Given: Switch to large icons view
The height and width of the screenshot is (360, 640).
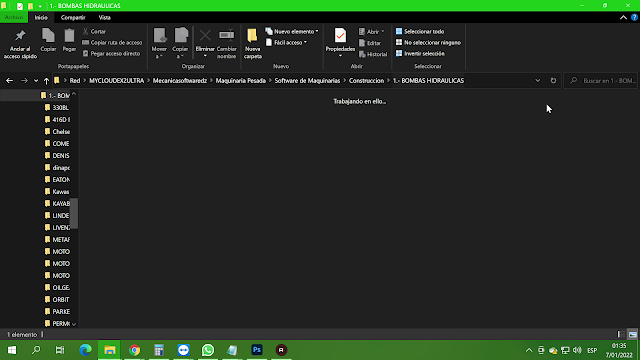Looking at the screenshot, I should pos(633,334).
